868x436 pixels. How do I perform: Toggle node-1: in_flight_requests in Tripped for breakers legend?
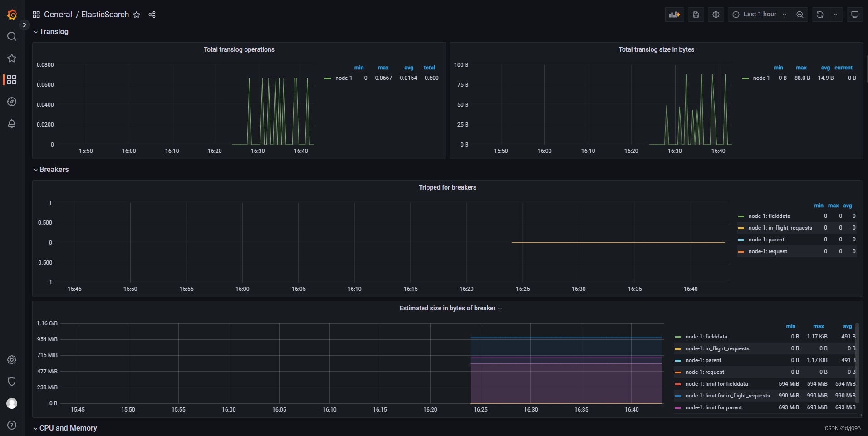click(780, 228)
